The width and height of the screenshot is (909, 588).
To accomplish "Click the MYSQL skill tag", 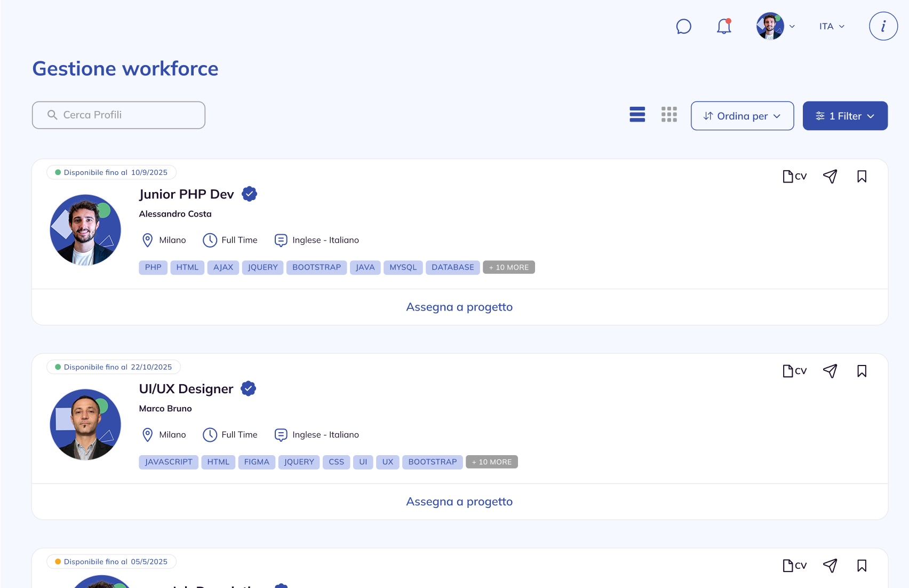I will (403, 267).
